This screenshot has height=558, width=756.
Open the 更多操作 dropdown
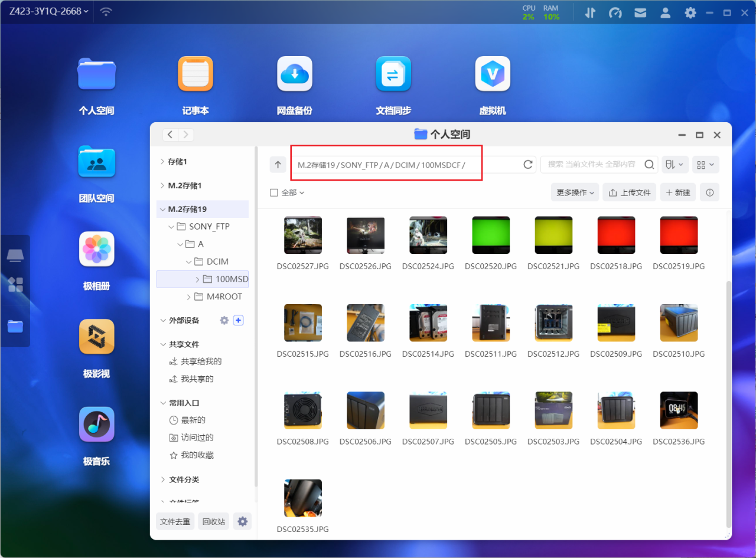coord(575,192)
